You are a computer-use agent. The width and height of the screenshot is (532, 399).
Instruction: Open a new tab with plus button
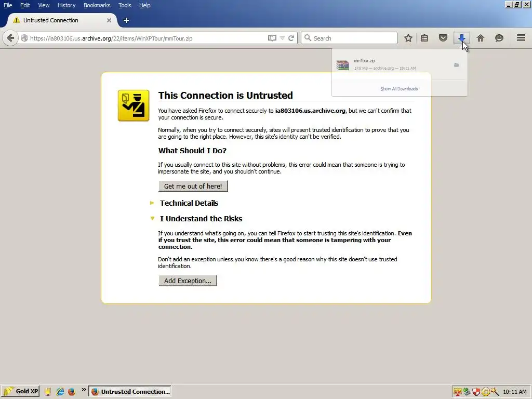click(x=126, y=20)
